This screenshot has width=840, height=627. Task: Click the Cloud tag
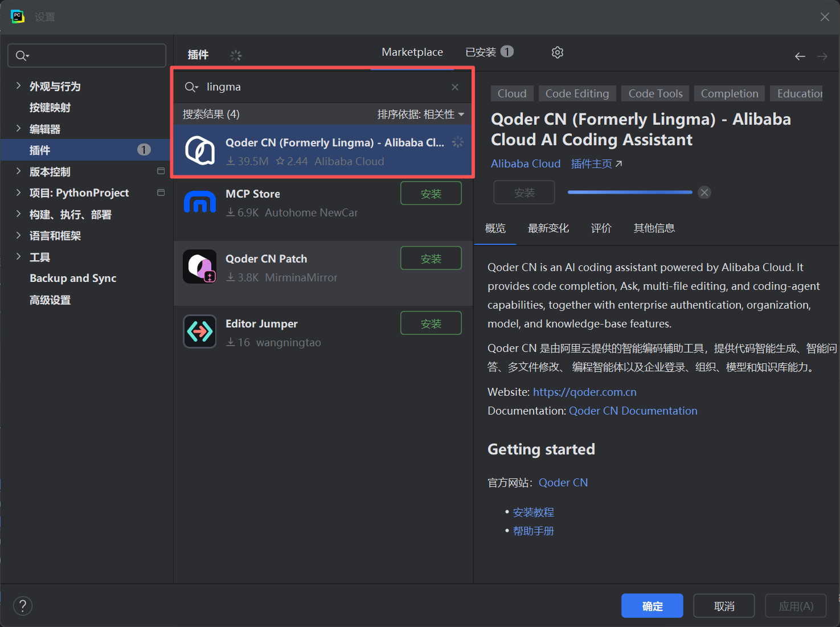(512, 93)
